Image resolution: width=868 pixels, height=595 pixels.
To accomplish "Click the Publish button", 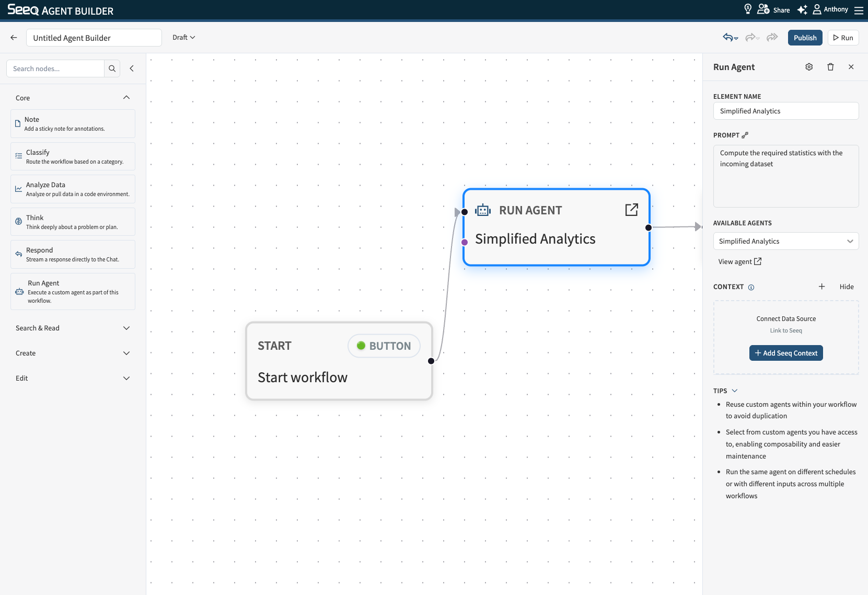I will point(805,38).
